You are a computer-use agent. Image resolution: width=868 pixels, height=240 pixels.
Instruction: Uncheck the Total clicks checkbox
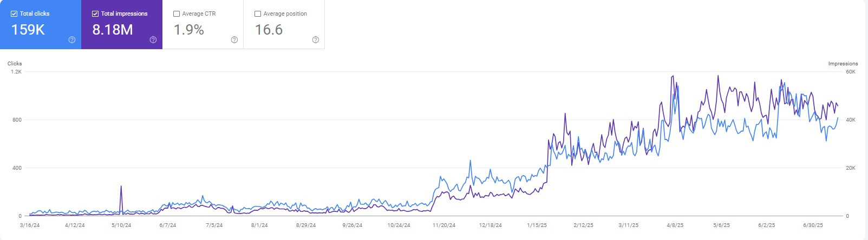click(x=14, y=14)
